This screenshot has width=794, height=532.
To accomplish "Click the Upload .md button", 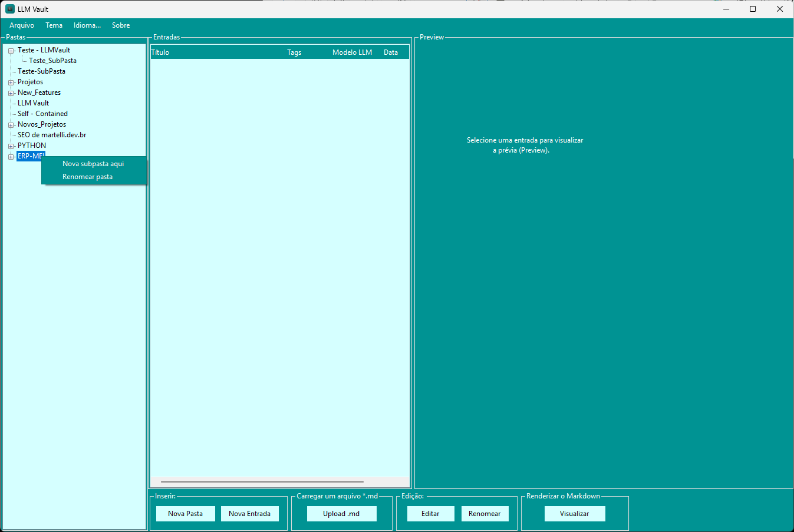I will pos(341,514).
